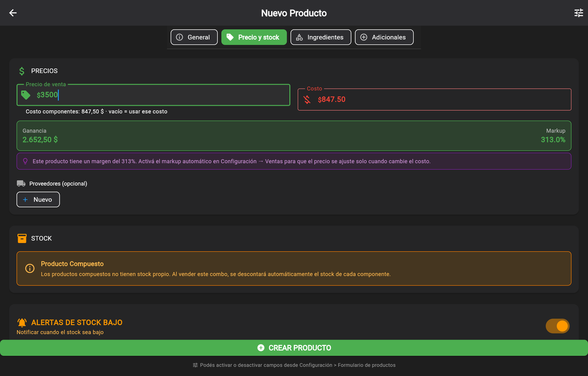Image resolution: width=588 pixels, height=376 pixels.
Task: Click the price tag icon in Precio de venta
Action: pos(26,95)
